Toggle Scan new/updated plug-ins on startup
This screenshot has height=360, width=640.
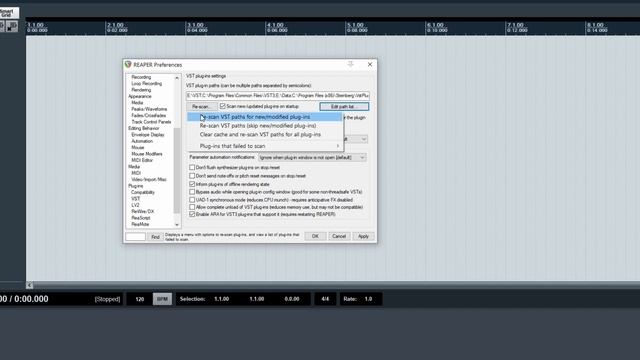pyautogui.click(x=222, y=106)
